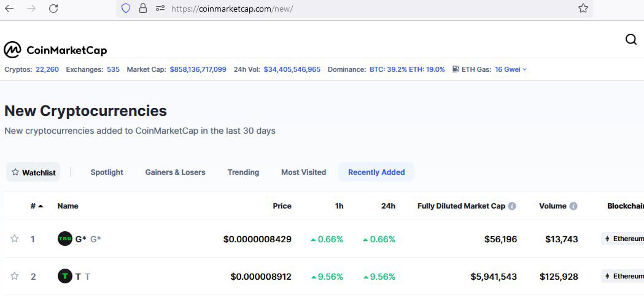Open the Most Visited tab

point(303,172)
